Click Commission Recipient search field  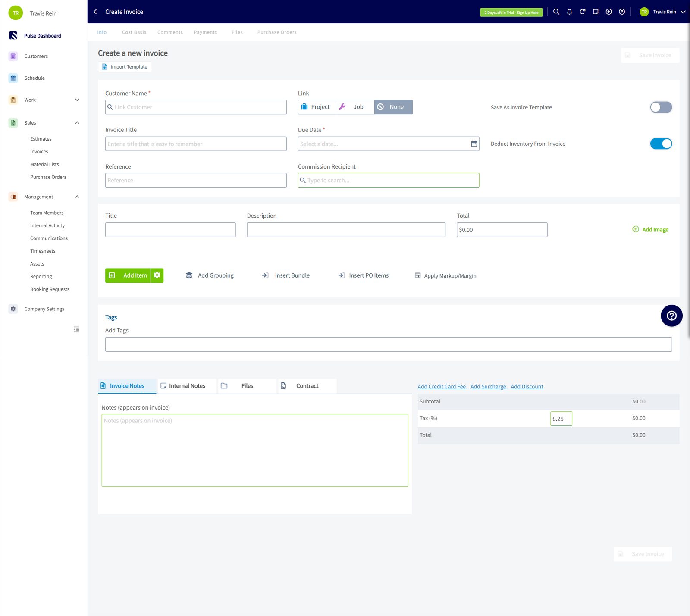(389, 180)
